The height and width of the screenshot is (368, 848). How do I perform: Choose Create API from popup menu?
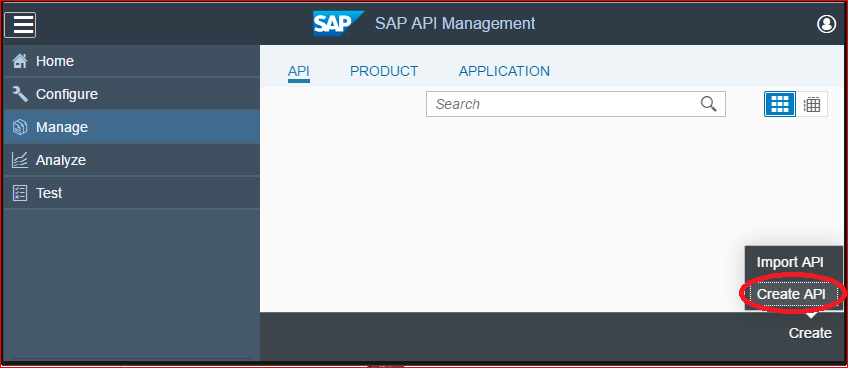click(x=791, y=294)
